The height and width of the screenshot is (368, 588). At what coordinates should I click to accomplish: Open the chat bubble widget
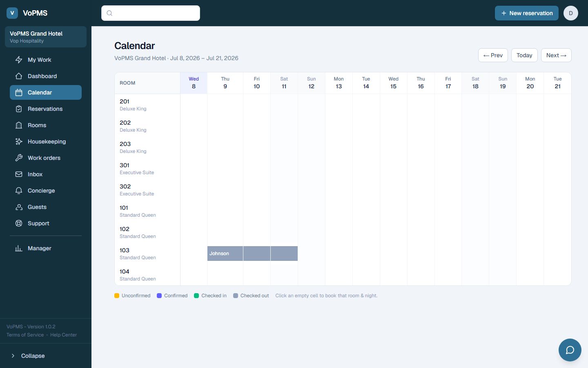pyautogui.click(x=570, y=350)
